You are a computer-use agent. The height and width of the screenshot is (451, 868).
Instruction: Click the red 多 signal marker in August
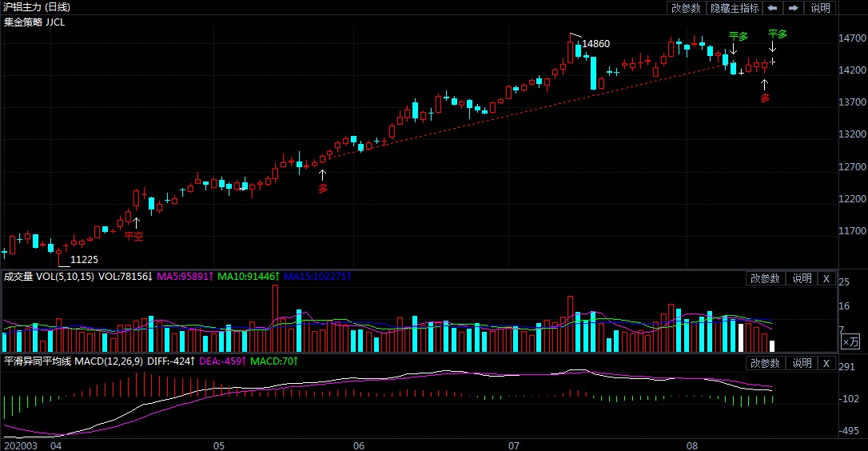click(764, 98)
